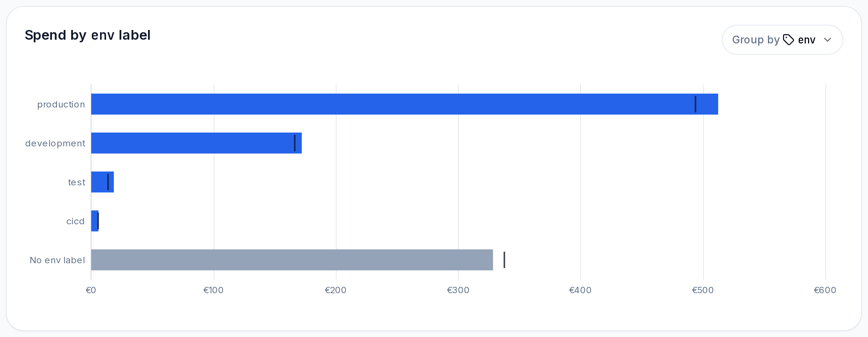
Task: Click the marker tick on production bar
Action: [695, 104]
